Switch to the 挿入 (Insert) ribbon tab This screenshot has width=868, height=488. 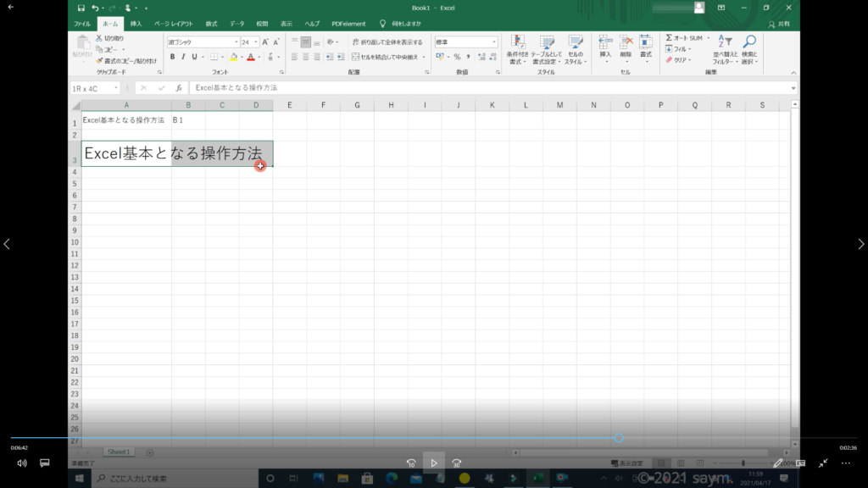136,24
